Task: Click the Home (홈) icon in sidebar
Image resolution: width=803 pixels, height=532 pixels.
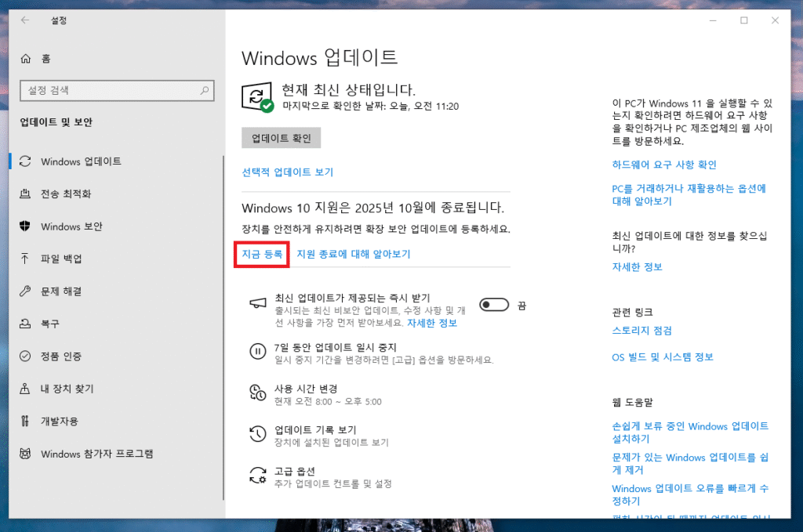Action: (x=26, y=59)
